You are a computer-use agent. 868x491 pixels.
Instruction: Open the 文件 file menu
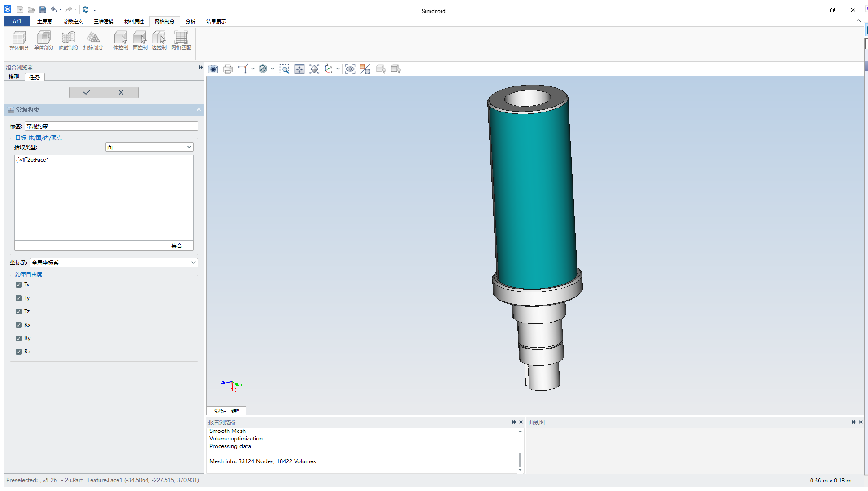click(17, 21)
